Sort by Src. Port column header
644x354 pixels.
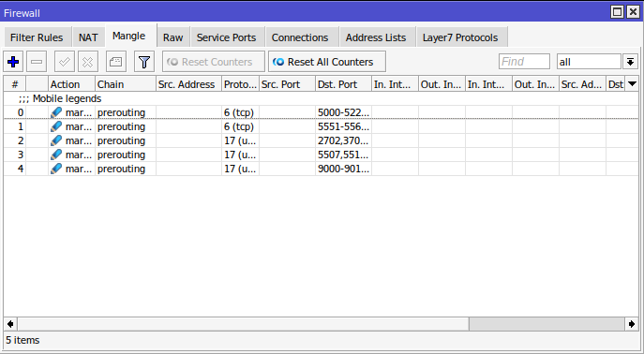[x=287, y=84]
